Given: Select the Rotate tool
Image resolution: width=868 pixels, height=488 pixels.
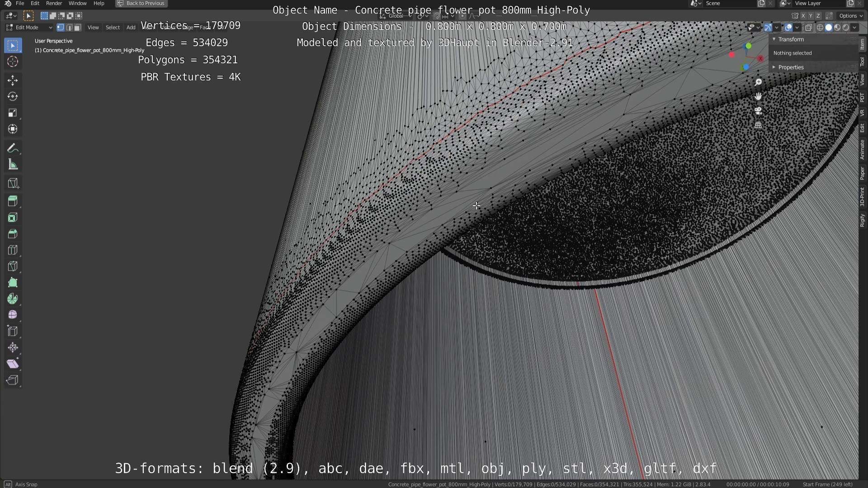Looking at the screenshot, I should [13, 97].
